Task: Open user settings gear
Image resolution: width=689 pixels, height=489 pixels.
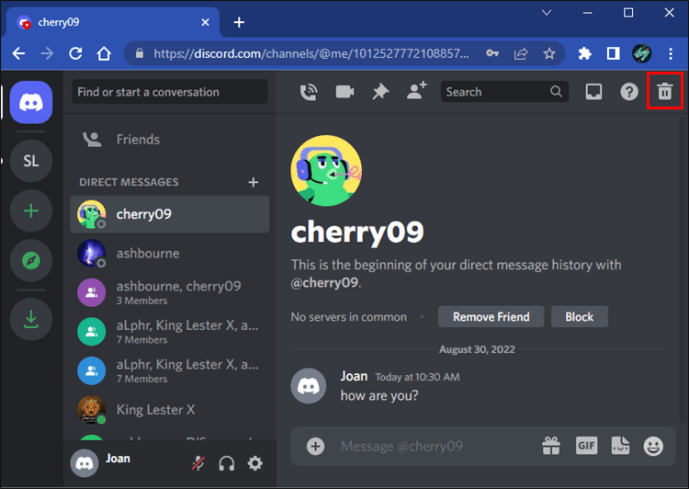Action: (255, 463)
